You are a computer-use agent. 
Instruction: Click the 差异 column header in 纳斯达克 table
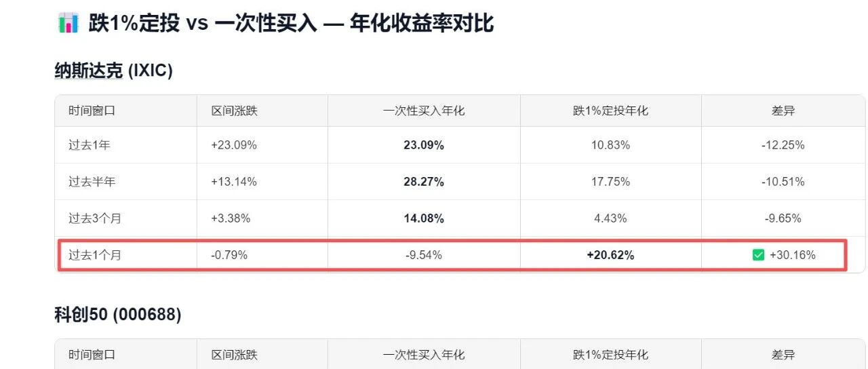point(783,111)
